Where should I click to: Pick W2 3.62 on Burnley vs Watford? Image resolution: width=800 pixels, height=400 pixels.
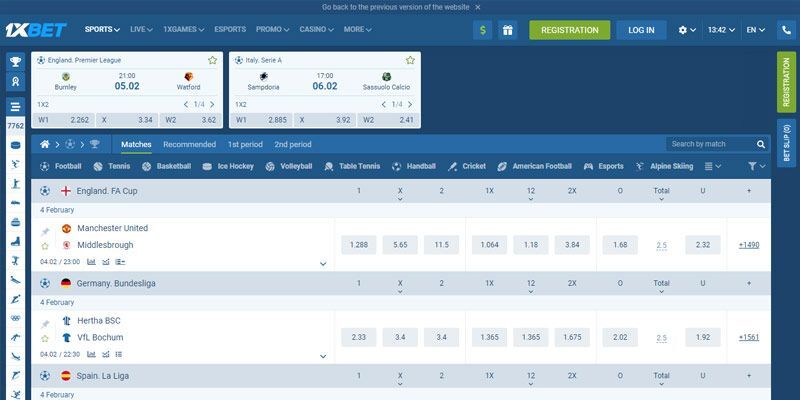[x=191, y=120]
